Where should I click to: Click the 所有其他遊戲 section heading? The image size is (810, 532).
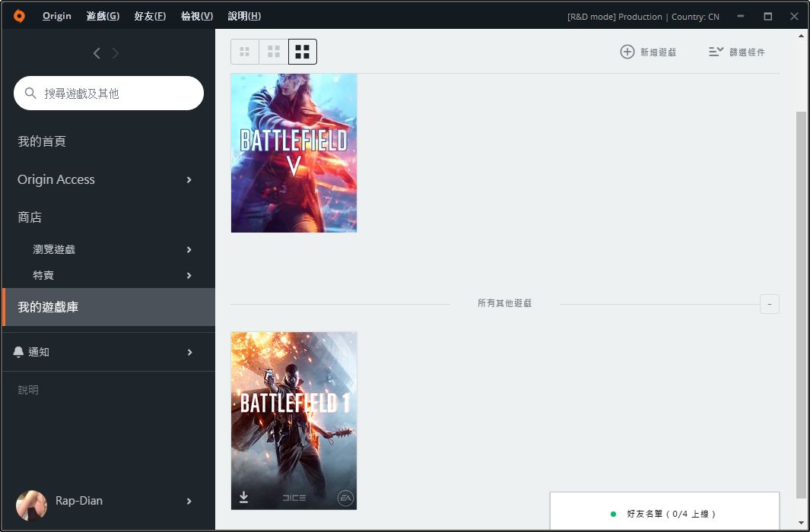click(505, 303)
